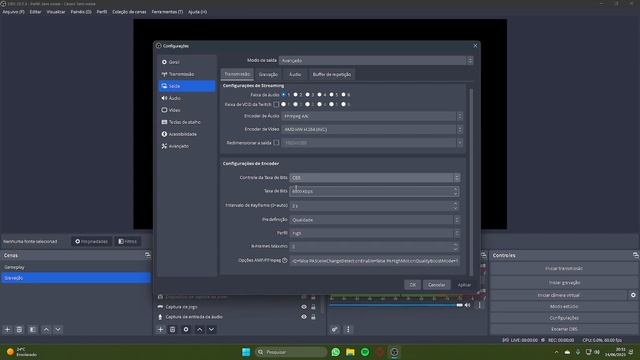640x360 pixels.
Task: Open WhatsApp from the taskbar
Action: click(x=336, y=352)
